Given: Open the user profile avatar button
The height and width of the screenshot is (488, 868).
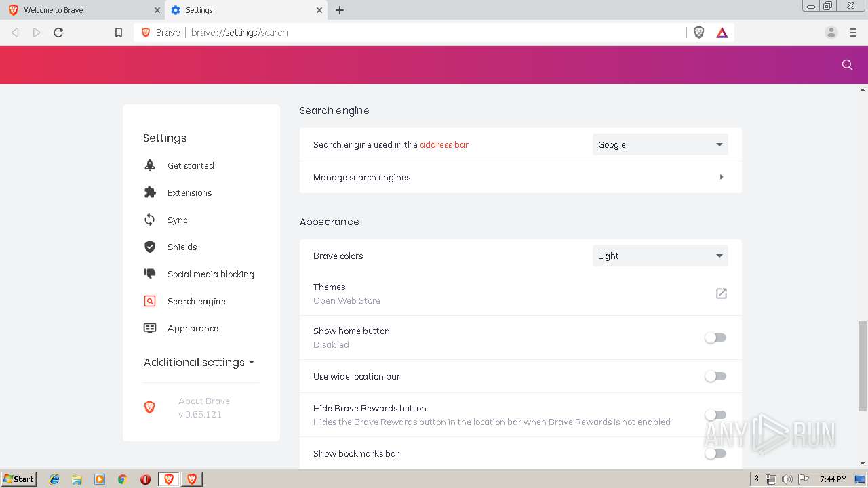Looking at the screenshot, I should pos(831,32).
